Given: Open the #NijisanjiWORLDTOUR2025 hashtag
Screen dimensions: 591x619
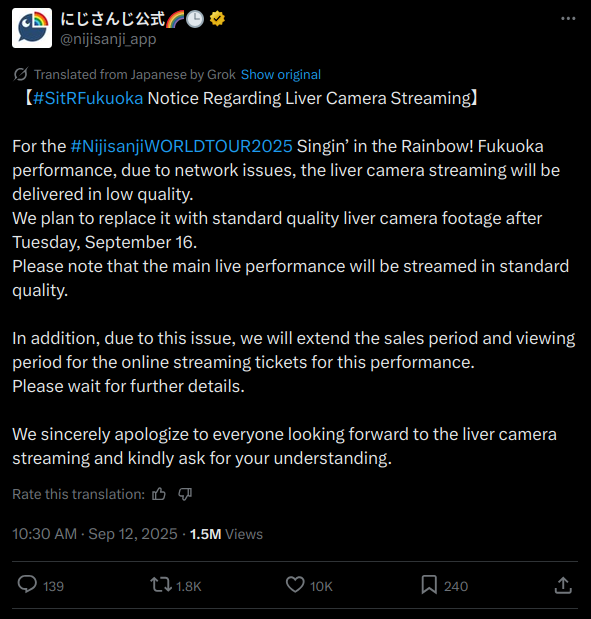Looking at the screenshot, I should (182, 146).
